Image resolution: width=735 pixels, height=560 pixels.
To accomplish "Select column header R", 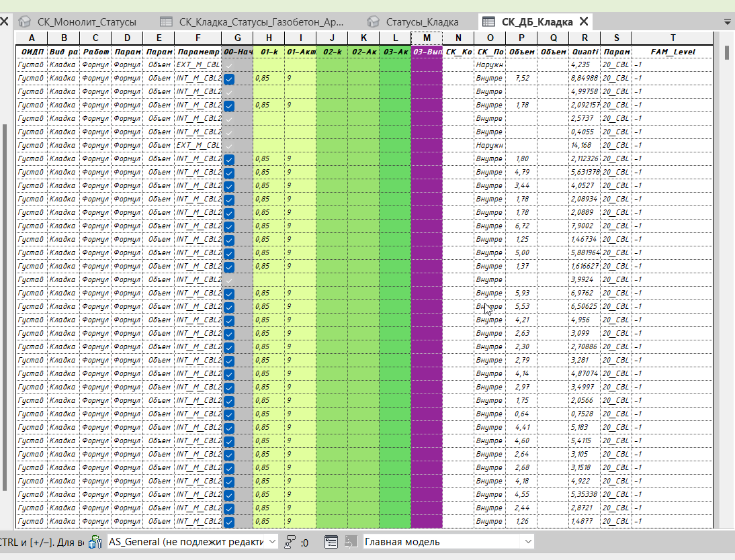I will [585, 38].
